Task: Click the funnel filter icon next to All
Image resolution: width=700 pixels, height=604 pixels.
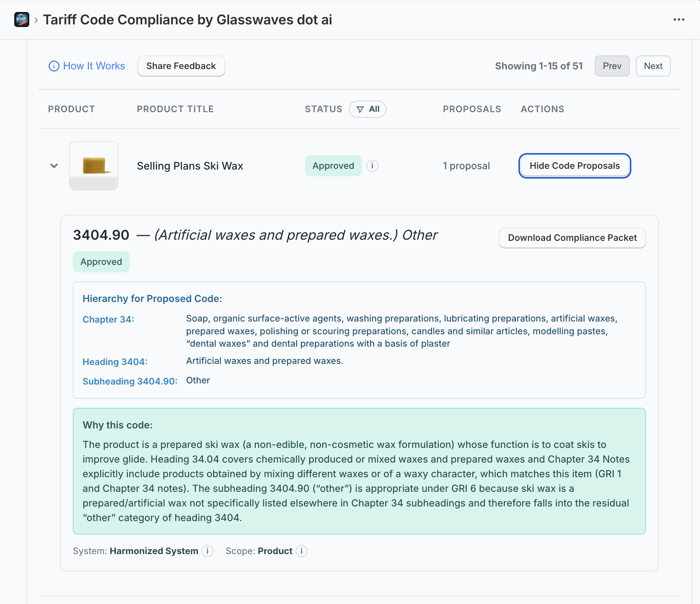Action: pos(360,109)
